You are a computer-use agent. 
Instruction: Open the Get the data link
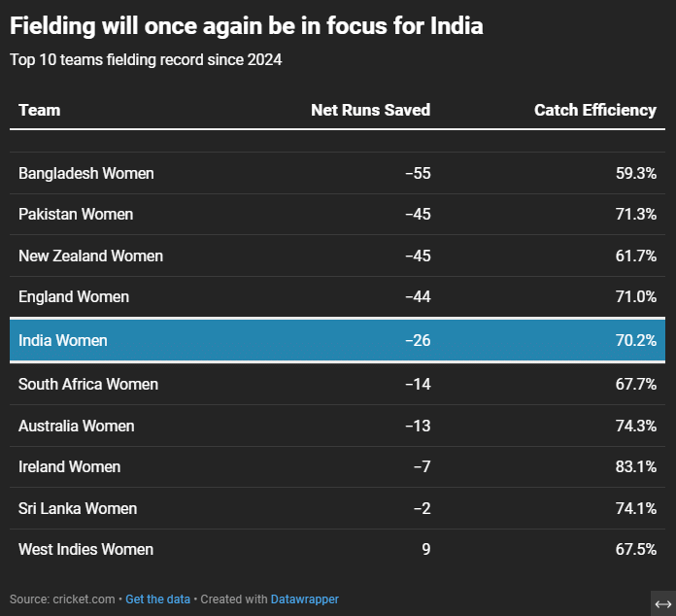[157, 599]
